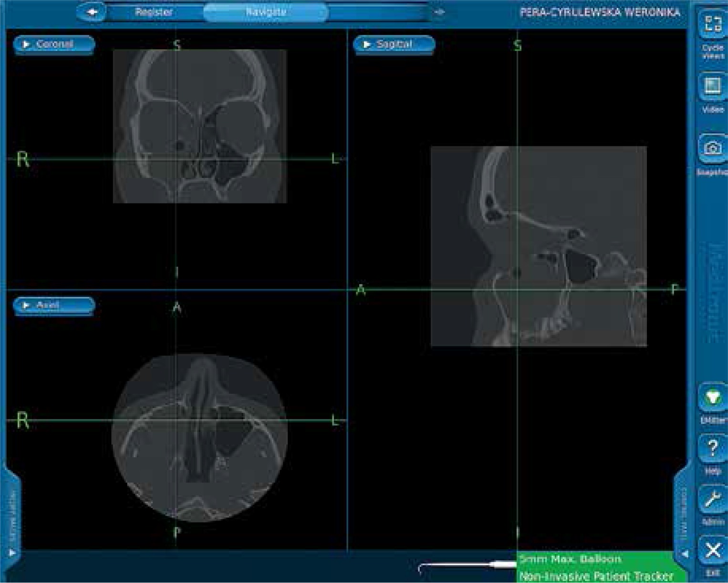The image size is (728, 583).
Task: Click the Exit X icon
Action: (x=712, y=551)
